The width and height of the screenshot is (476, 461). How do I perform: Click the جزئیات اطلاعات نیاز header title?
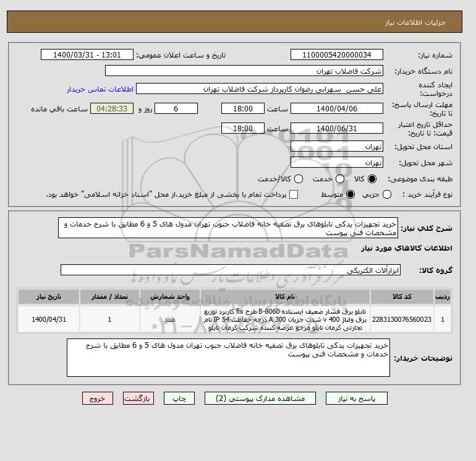(x=415, y=22)
